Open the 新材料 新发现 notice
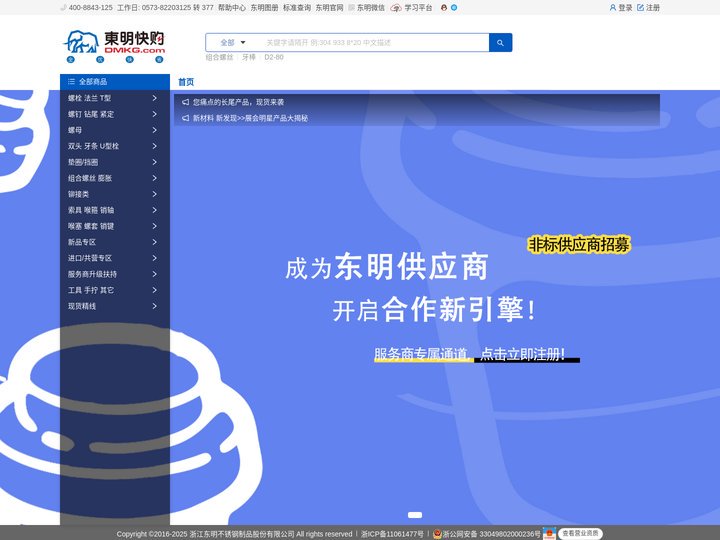This screenshot has height=540, width=720. point(250,118)
